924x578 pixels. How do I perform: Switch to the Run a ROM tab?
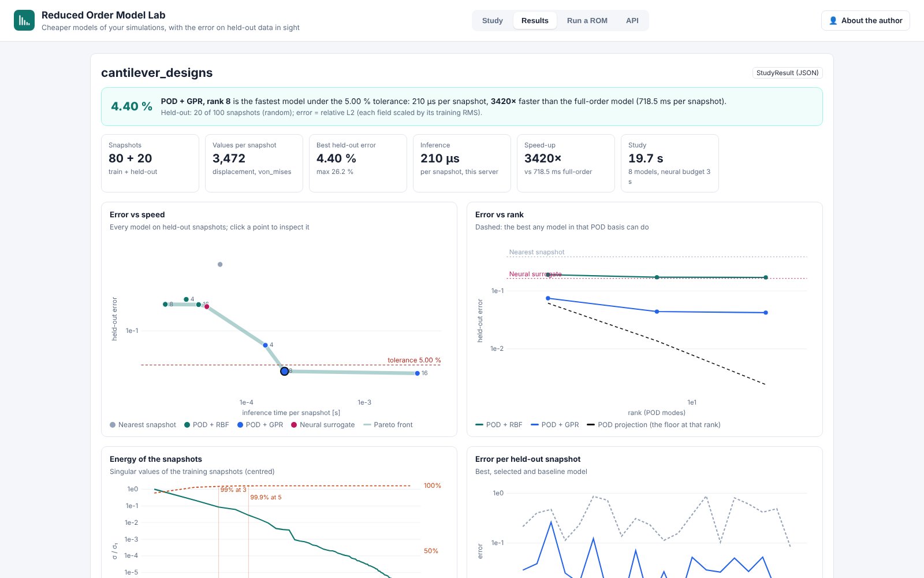click(587, 20)
